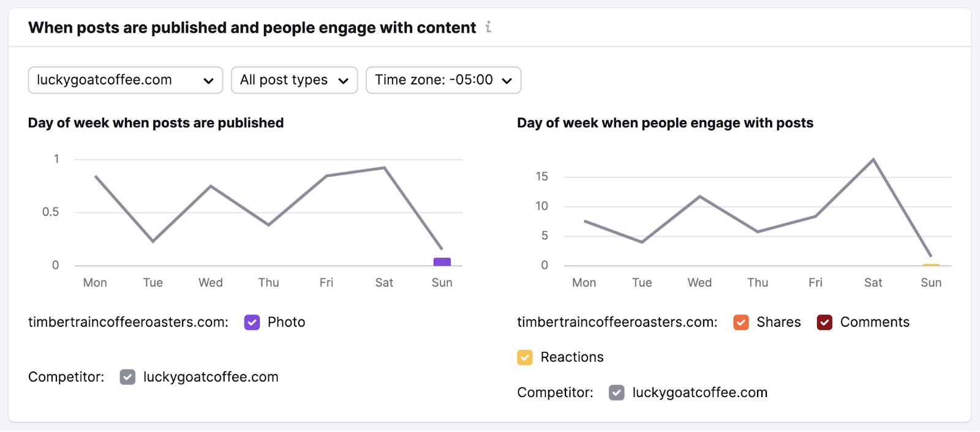The image size is (980, 432).
Task: Open the All post types dropdown
Action: tap(293, 80)
